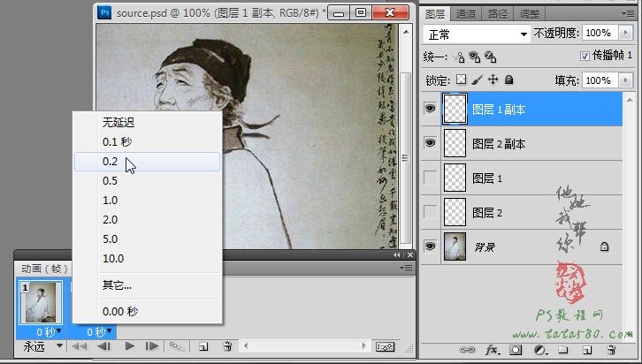Open the 填充 slider arrow
The height and width of the screenshot is (364, 642).
625,80
